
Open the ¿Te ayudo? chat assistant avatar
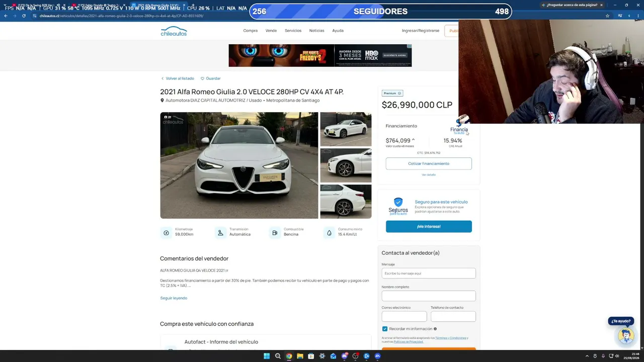click(x=626, y=335)
